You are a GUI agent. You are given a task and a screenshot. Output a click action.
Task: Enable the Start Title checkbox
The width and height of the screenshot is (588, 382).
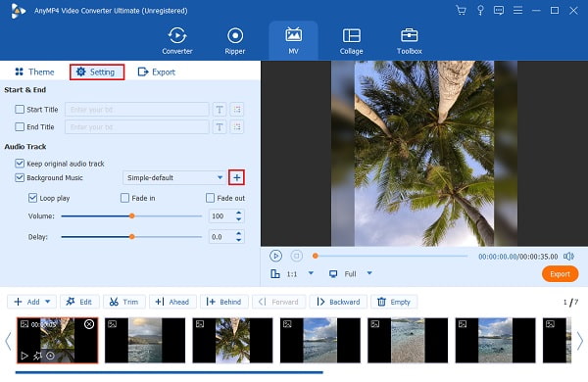tap(20, 110)
